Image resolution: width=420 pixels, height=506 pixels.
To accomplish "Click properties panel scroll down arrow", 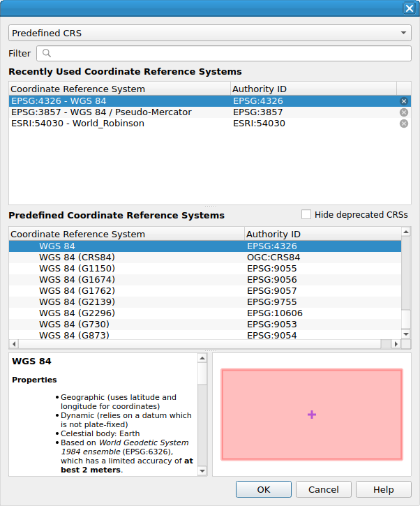I will coord(202,471).
